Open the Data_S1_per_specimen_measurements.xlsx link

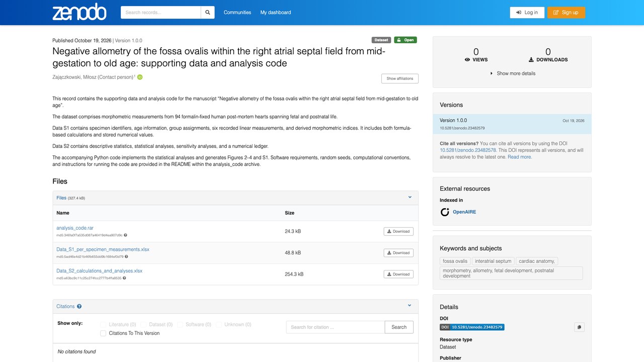[103, 249]
